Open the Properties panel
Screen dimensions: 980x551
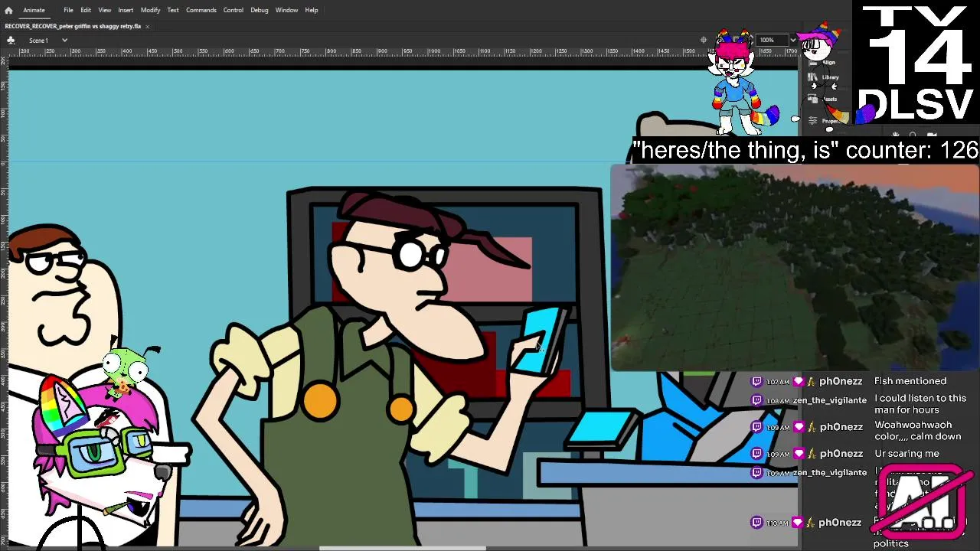(825, 121)
